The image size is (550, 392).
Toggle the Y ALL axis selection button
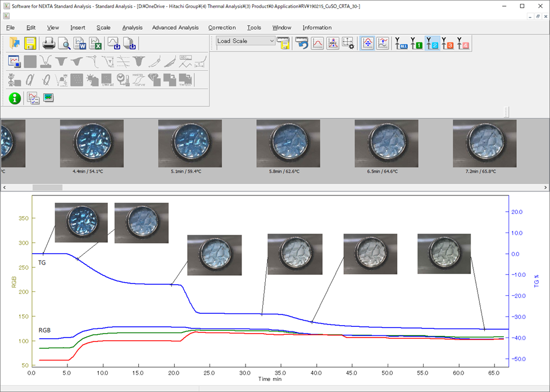tap(401, 43)
